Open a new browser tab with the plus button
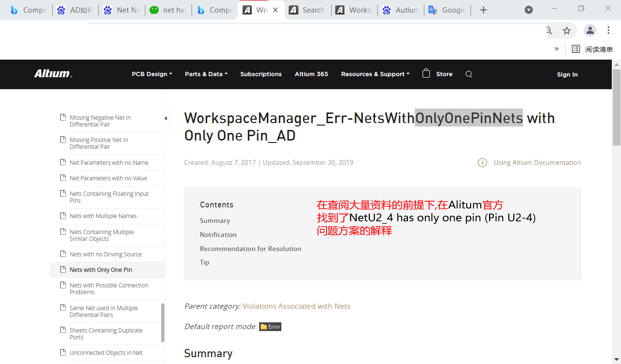This screenshot has height=364, width=621. pyautogui.click(x=483, y=9)
